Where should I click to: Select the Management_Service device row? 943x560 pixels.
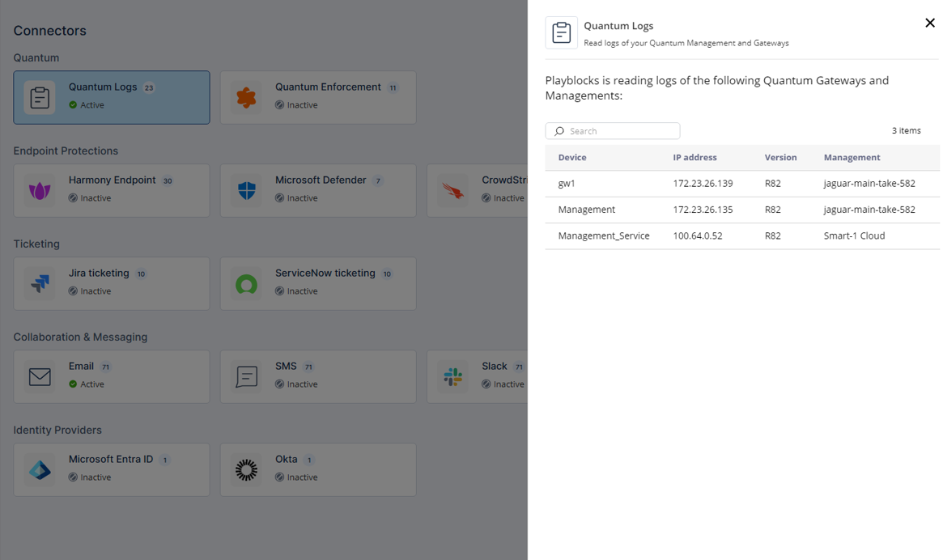tap(742, 235)
